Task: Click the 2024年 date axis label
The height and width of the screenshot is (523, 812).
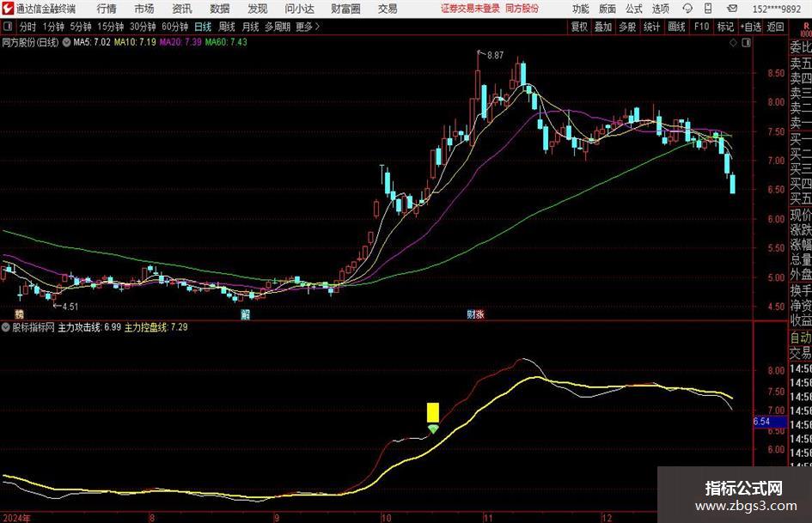Action: (16, 518)
